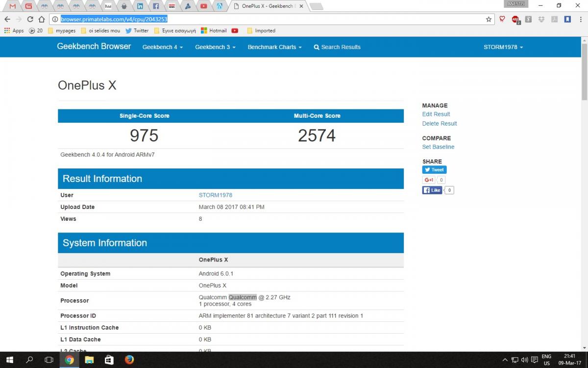The width and height of the screenshot is (588, 368).
Task: Open the Imported bookmark folder
Action: click(x=261, y=30)
